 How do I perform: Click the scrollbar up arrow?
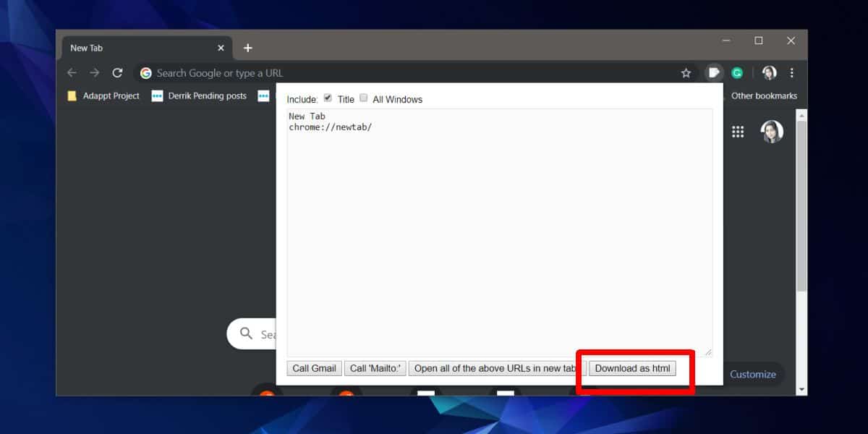[801, 115]
